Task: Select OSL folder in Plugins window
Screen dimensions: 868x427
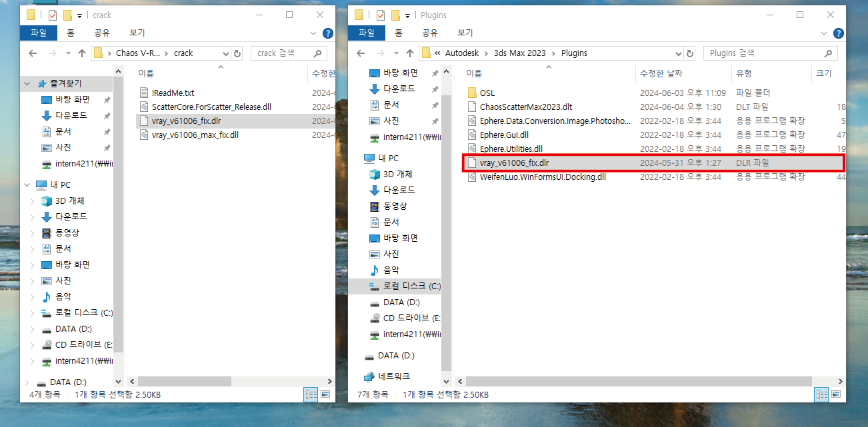Action: 487,93
